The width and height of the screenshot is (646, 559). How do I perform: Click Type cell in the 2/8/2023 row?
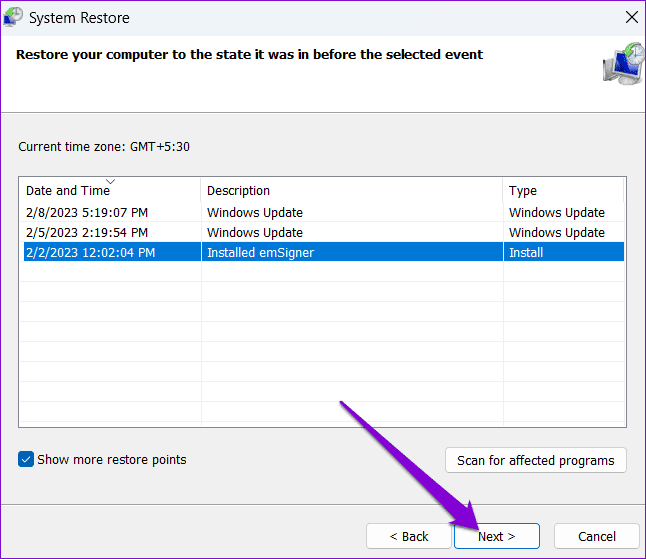pos(556,213)
